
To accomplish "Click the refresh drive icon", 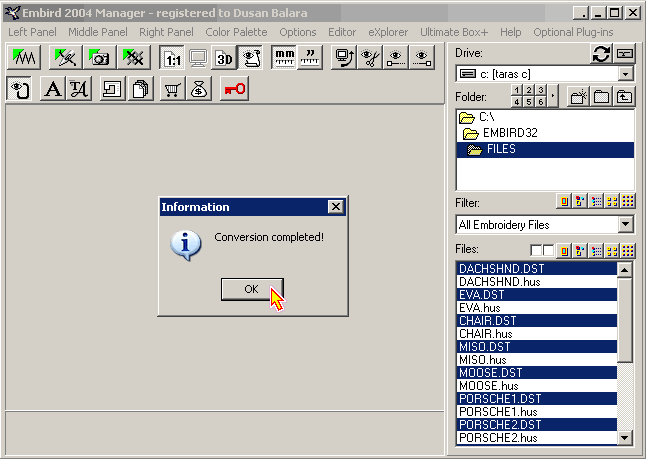I will coord(601,53).
